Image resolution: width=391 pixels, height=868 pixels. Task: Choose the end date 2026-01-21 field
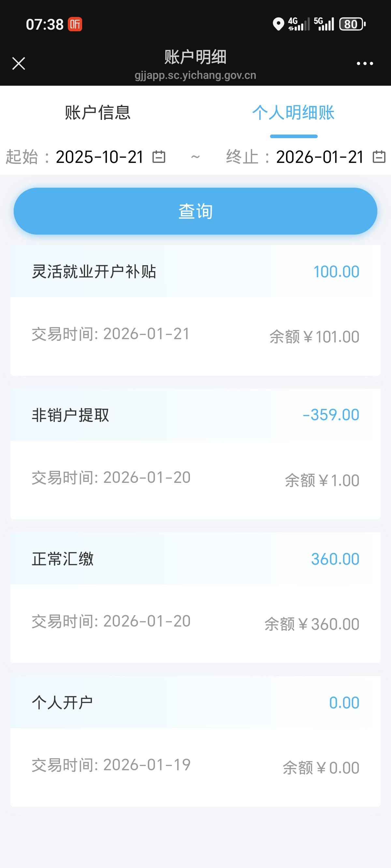(x=320, y=157)
